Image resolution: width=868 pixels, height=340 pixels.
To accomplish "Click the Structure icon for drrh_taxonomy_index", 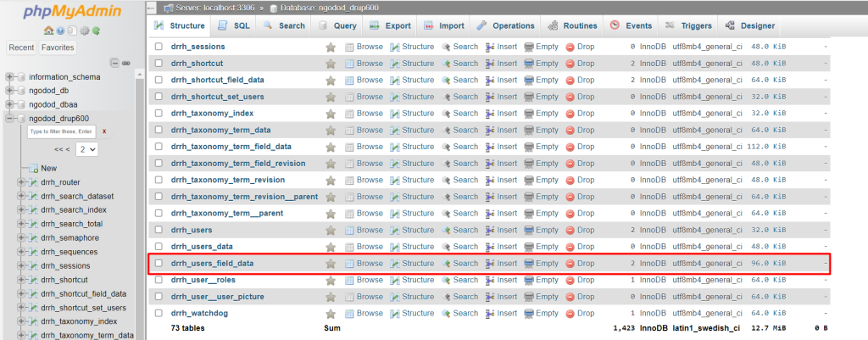I will pos(395,114).
